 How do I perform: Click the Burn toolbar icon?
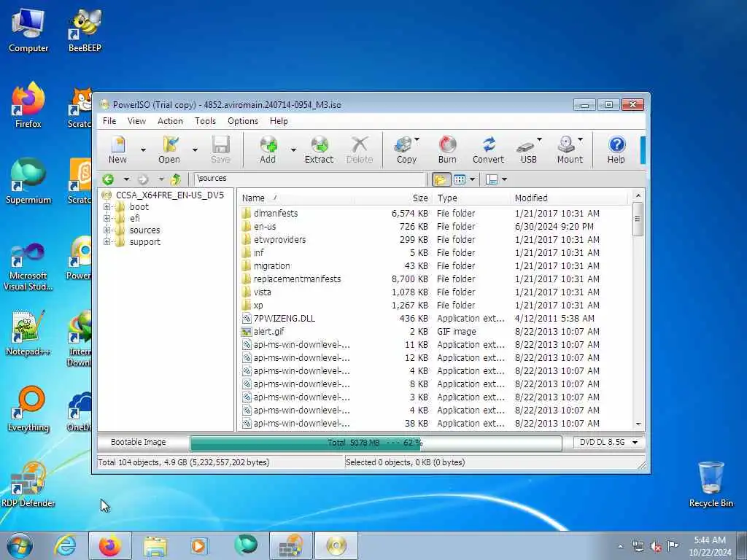[447, 149]
